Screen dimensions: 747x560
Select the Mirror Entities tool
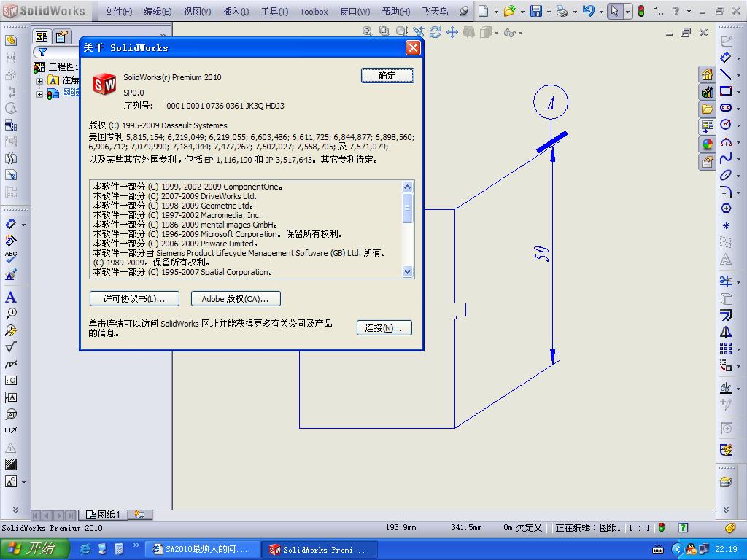click(726, 332)
